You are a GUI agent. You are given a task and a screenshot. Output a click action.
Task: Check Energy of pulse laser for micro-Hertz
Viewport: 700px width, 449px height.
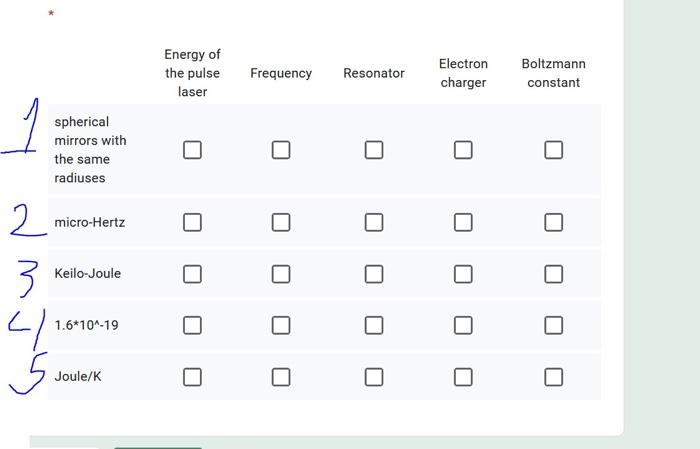click(x=192, y=222)
